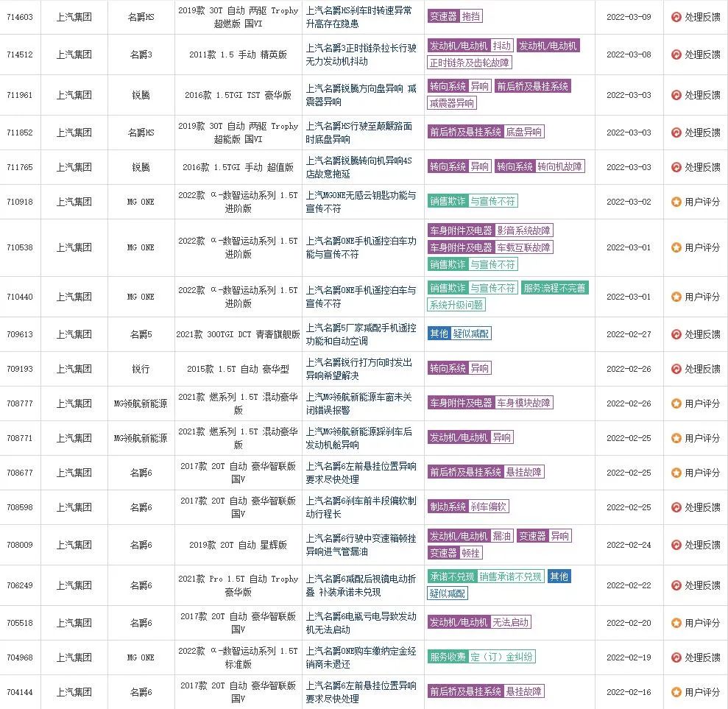Click the 处理反馈 icon next to date 2022-02-27
Viewport: 728px width, 709px height.
(677, 333)
